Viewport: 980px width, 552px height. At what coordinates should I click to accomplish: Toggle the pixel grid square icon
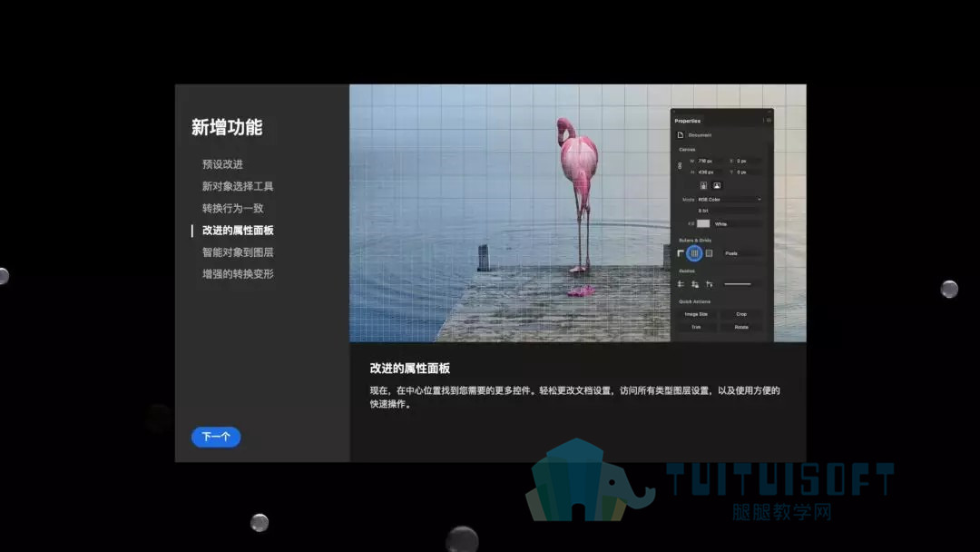tap(709, 253)
